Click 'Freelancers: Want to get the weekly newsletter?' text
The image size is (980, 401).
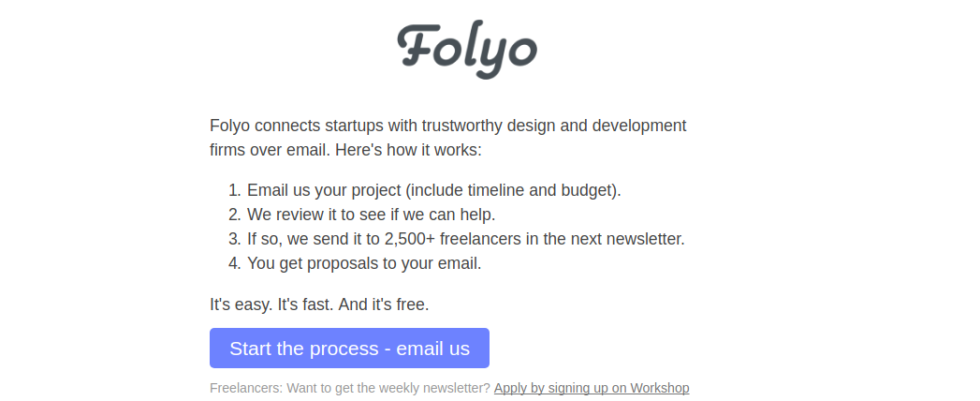point(350,388)
